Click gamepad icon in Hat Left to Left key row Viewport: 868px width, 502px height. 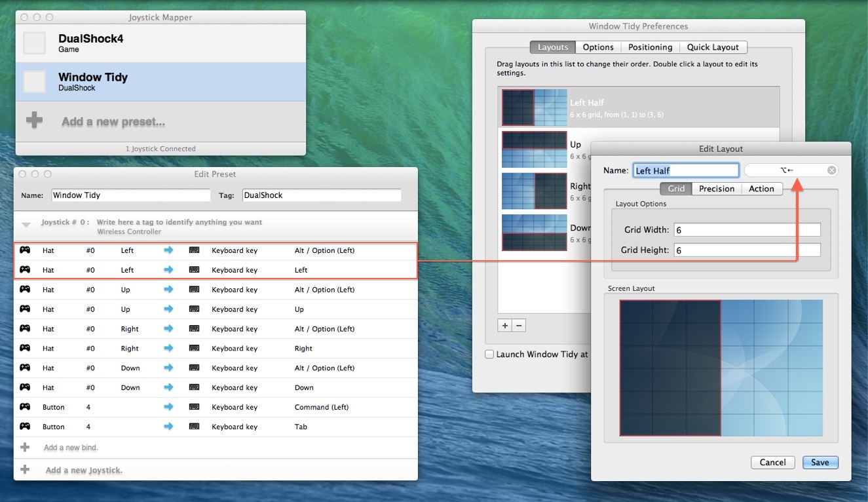25,270
